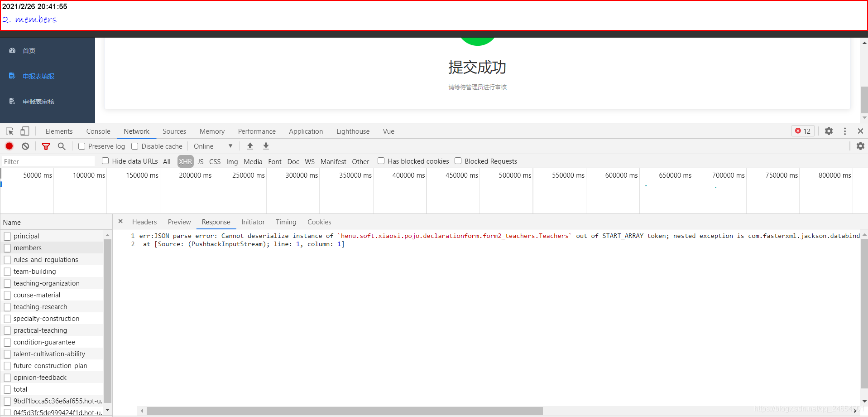Image resolution: width=868 pixels, height=417 pixels.
Task: Filter requests by JS
Action: pyautogui.click(x=201, y=161)
